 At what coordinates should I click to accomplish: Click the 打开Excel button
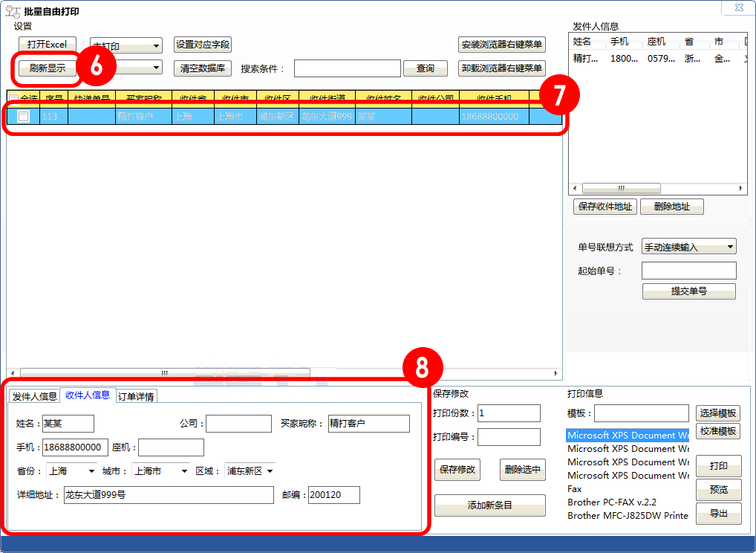tap(47, 45)
